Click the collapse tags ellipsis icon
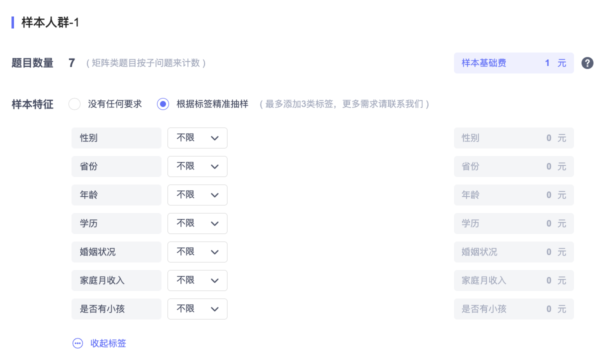The height and width of the screenshot is (364, 610). coord(77,343)
